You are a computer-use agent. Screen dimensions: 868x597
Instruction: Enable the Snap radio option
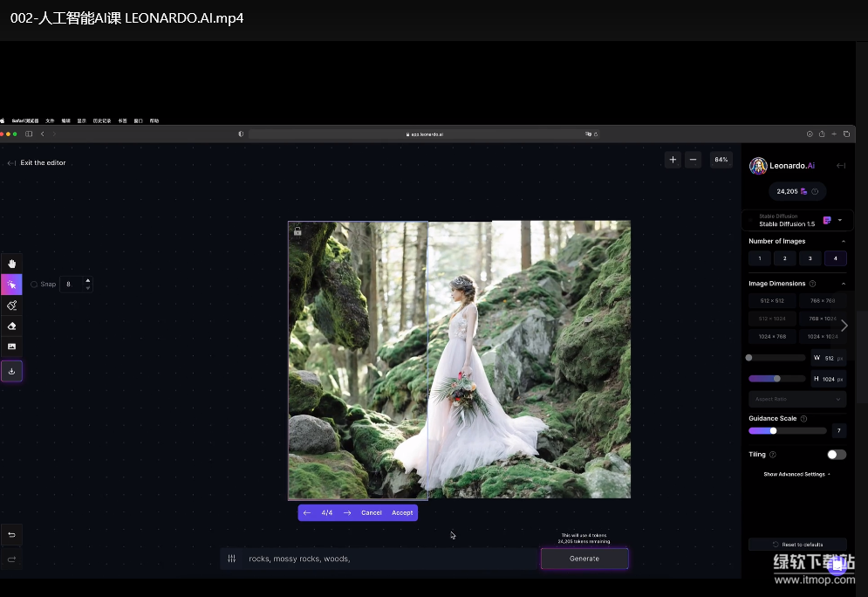coord(34,285)
